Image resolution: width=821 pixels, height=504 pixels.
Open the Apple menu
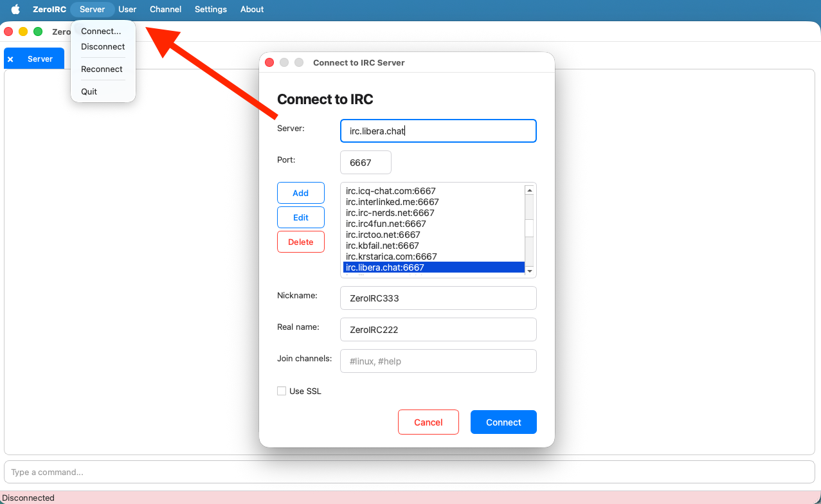point(15,9)
